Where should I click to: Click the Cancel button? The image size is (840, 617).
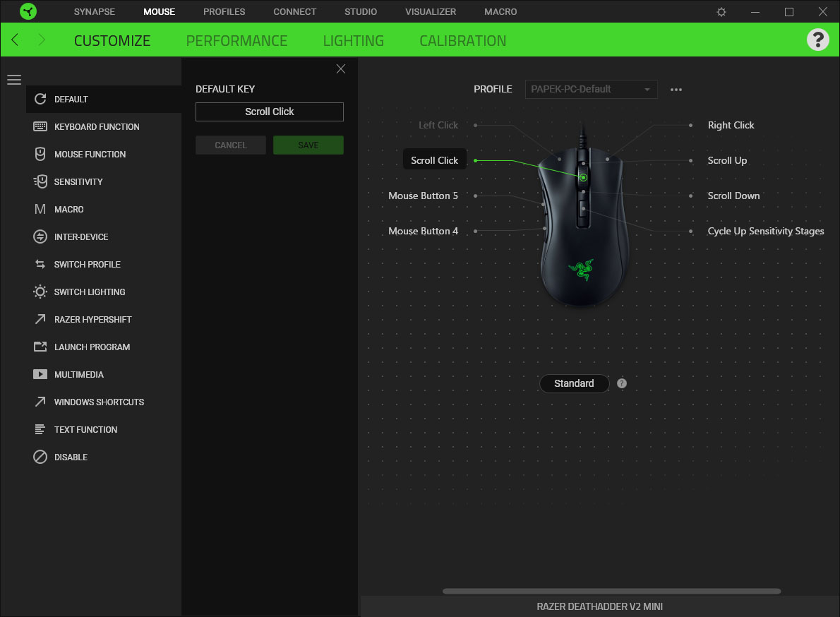tap(230, 145)
